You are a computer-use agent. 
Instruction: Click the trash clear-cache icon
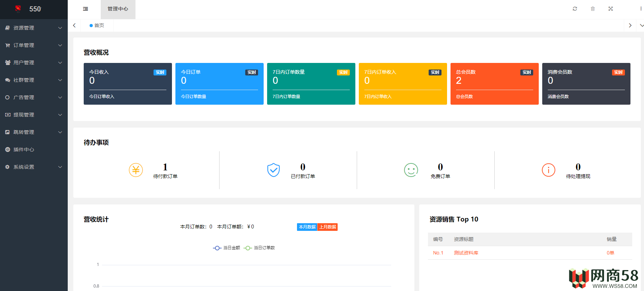tap(593, 9)
